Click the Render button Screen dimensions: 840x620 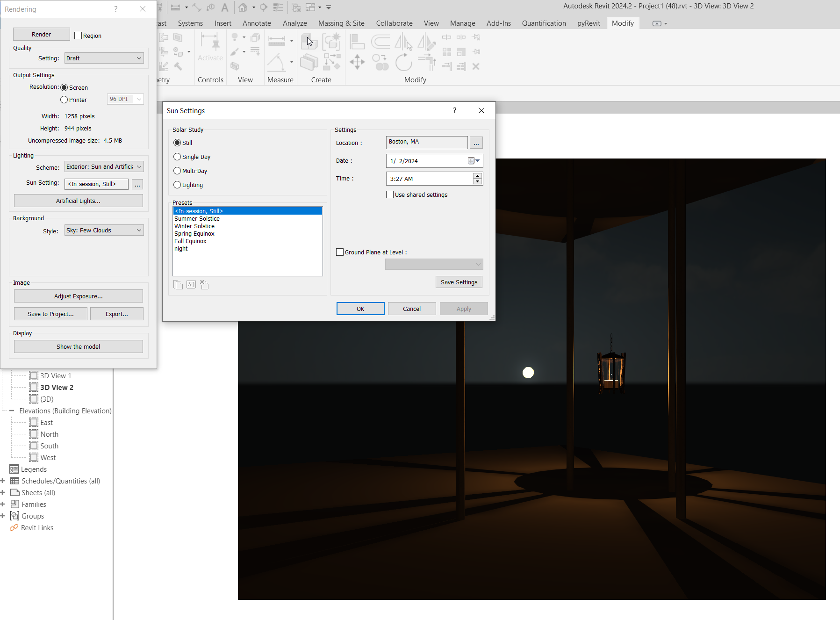click(41, 34)
